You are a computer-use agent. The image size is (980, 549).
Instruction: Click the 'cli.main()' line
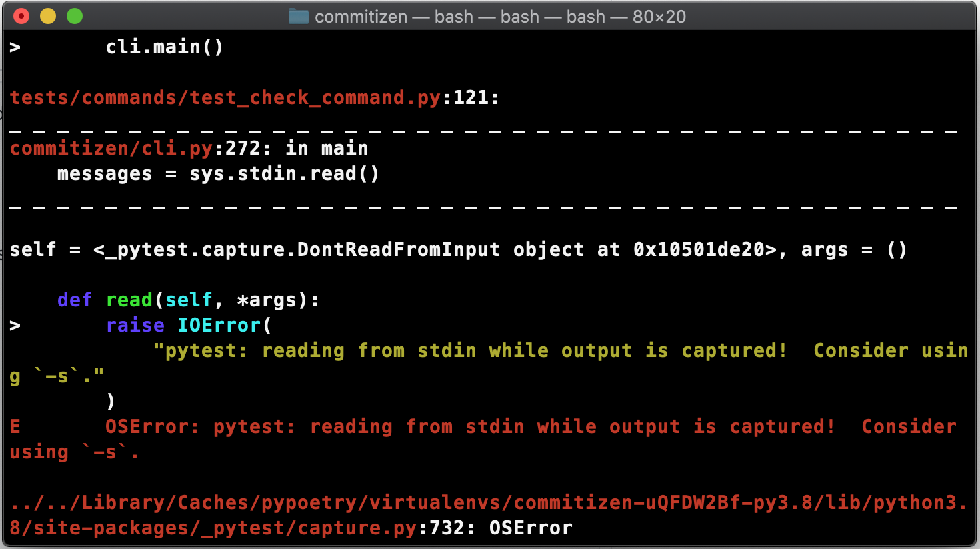point(164,47)
